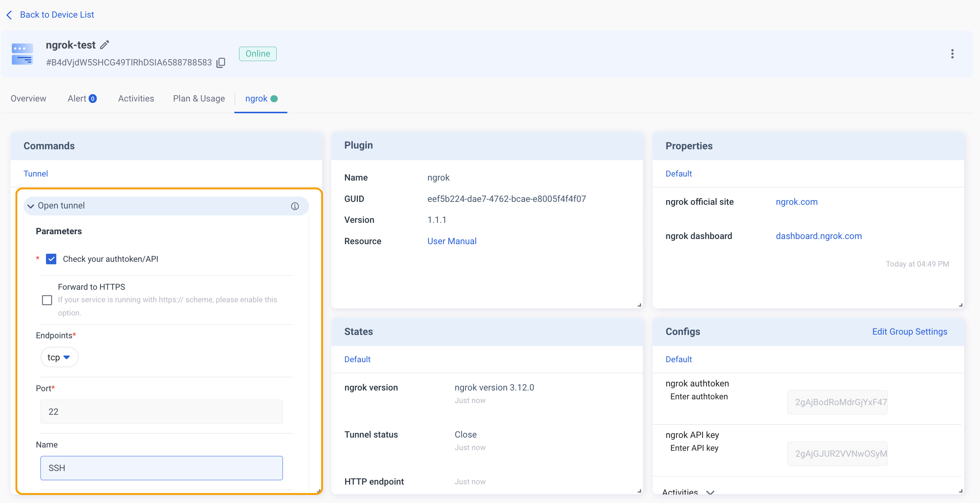
Task: Switch to the Alert tab
Action: click(x=82, y=99)
